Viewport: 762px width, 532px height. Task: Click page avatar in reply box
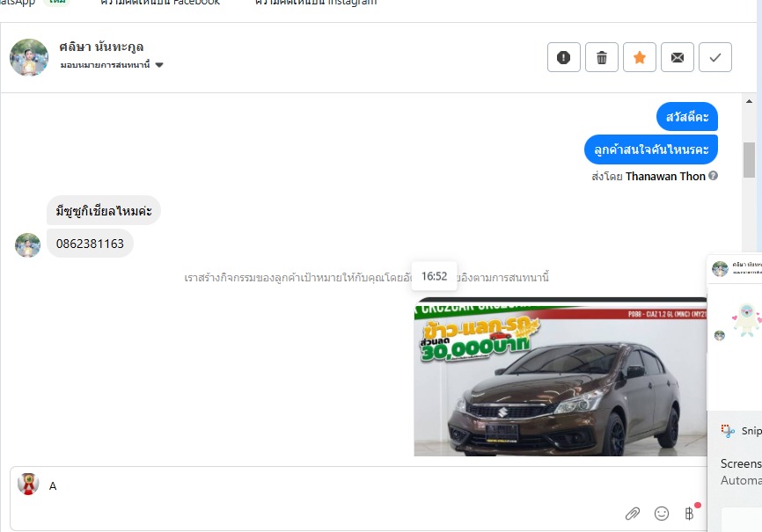tap(28, 484)
